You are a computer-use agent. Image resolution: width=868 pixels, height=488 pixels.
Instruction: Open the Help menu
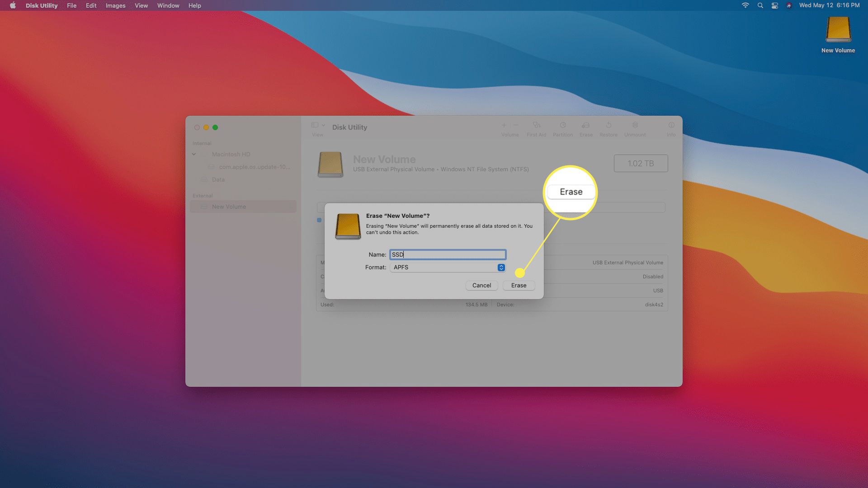tap(194, 5)
